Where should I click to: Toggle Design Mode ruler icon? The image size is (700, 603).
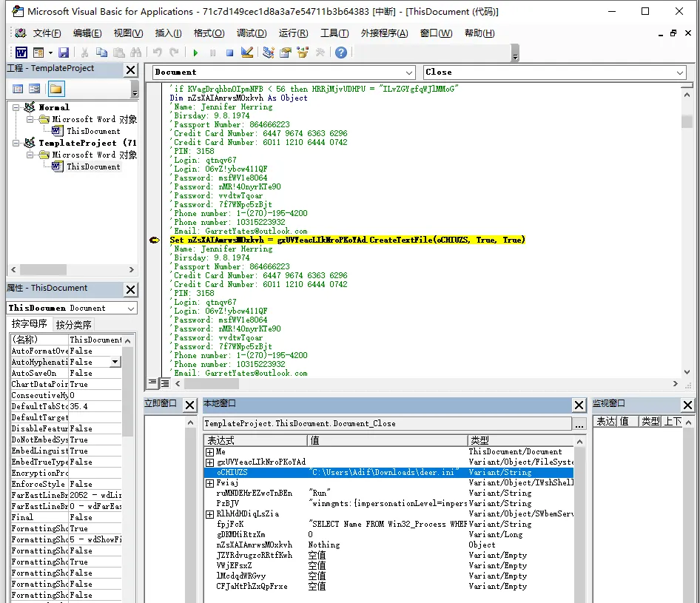click(x=247, y=53)
